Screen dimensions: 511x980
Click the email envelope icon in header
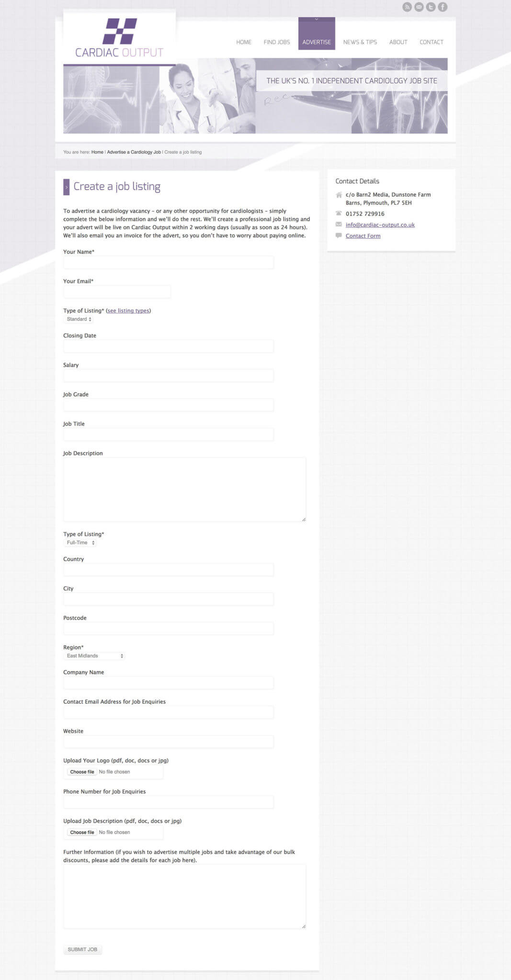pyautogui.click(x=419, y=7)
